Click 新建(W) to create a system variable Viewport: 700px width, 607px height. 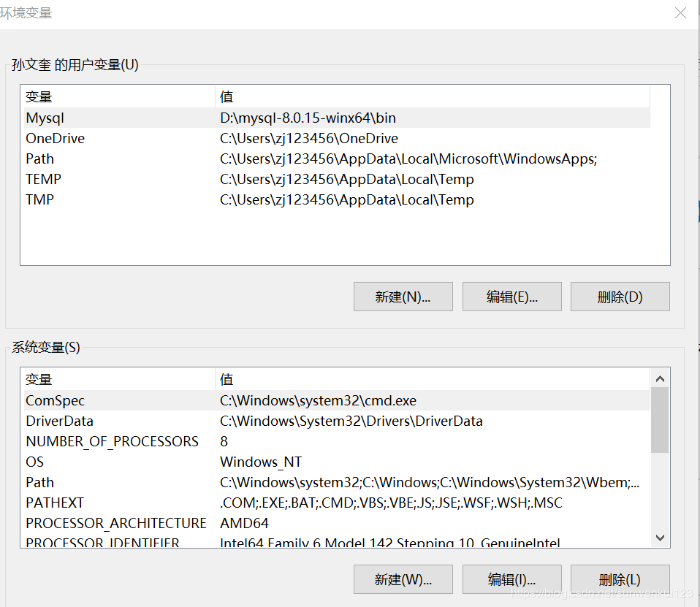(x=403, y=579)
